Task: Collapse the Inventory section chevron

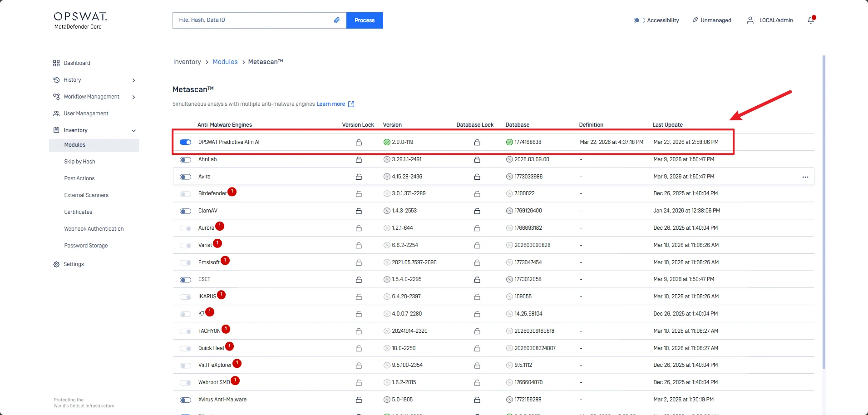Action: point(133,131)
